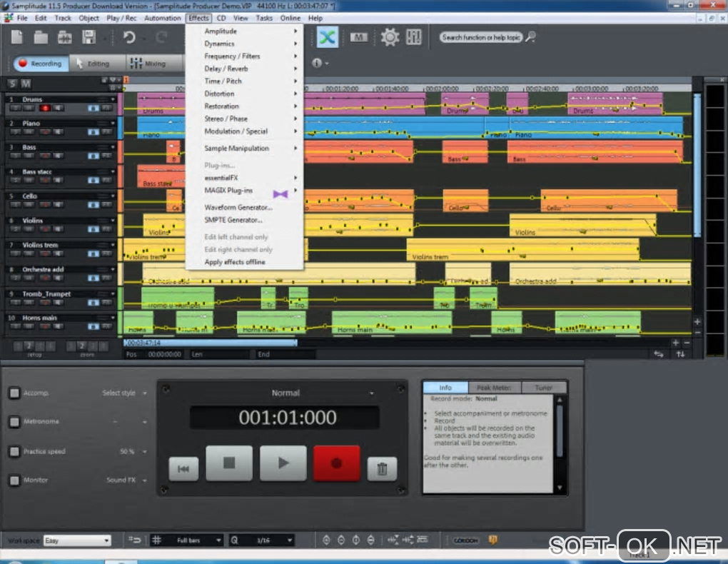
Task: Click the zoom minus at timeline bottom right
Action: [687, 343]
